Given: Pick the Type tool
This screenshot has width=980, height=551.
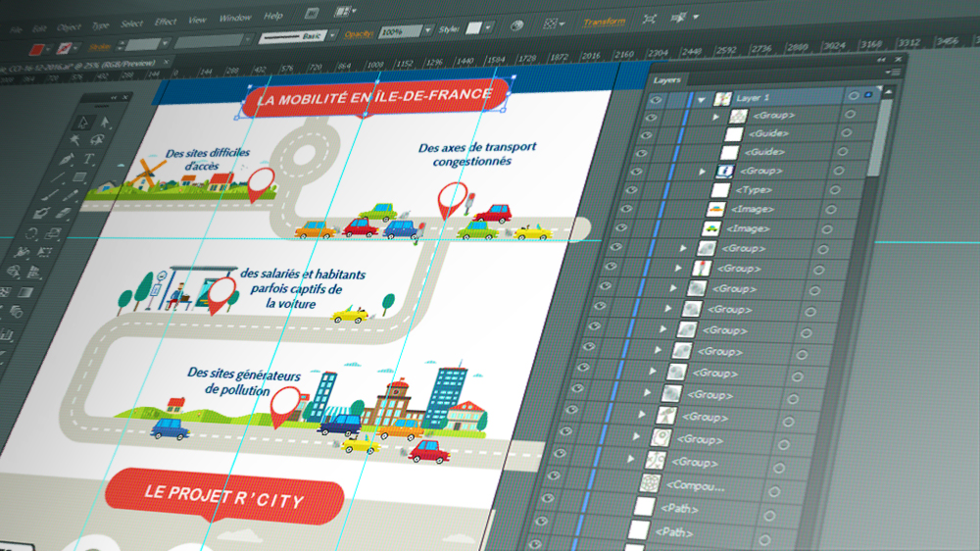Looking at the screenshot, I should pyautogui.click(x=88, y=160).
